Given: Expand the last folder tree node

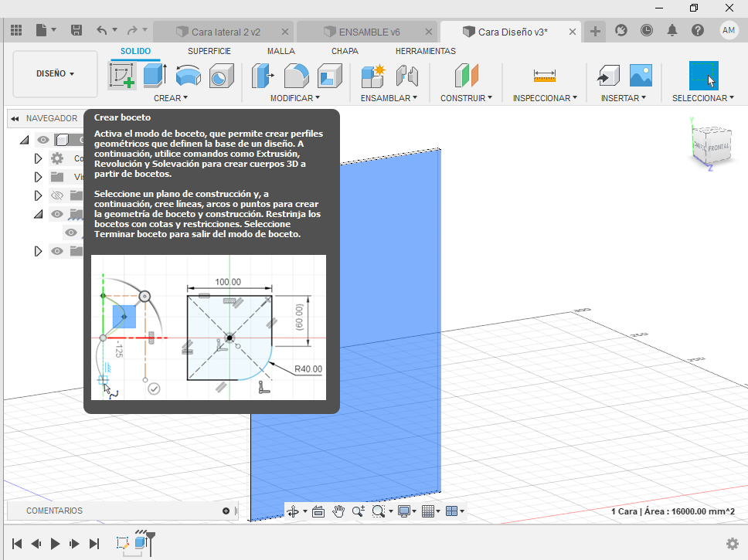Looking at the screenshot, I should coord(38,251).
